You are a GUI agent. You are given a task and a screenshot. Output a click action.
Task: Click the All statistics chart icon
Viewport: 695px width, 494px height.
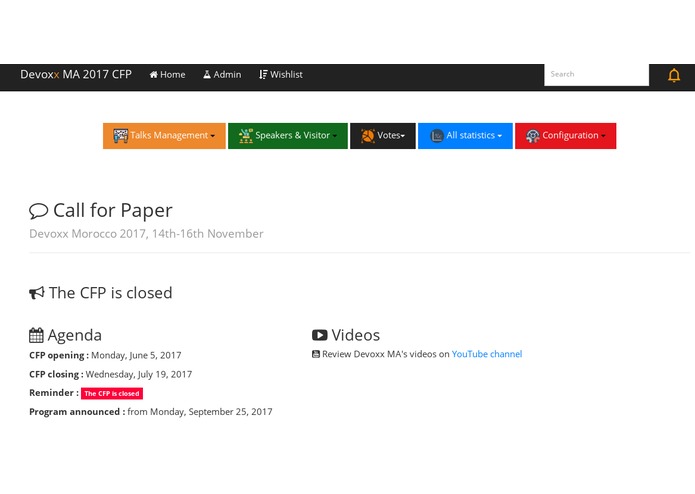[x=437, y=136]
